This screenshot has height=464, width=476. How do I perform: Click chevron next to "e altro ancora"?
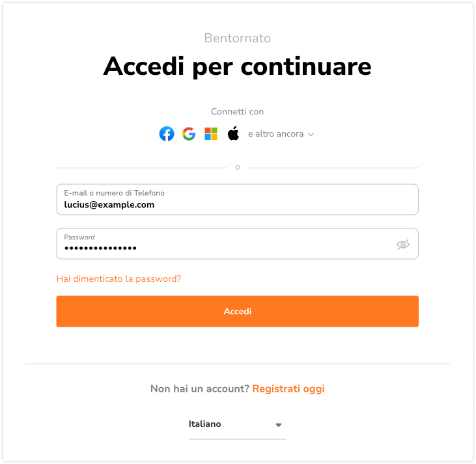[x=311, y=134]
